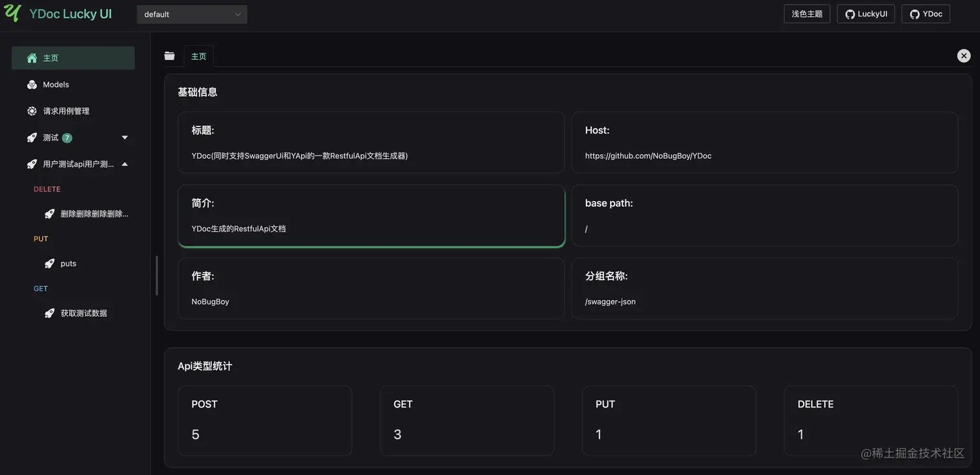
Task: Click the Models cubes icon in sidebar
Action: click(x=32, y=85)
